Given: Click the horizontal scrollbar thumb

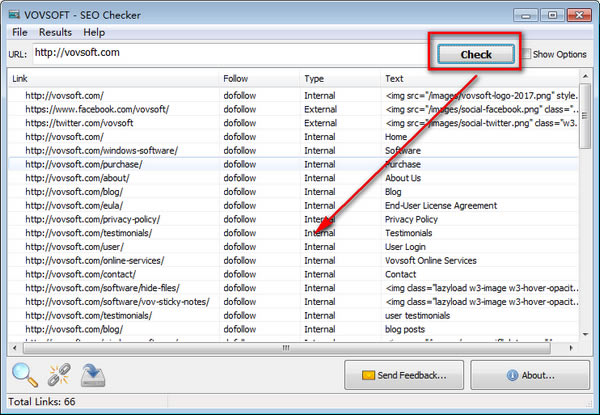Looking at the screenshot, I should coord(287,348).
